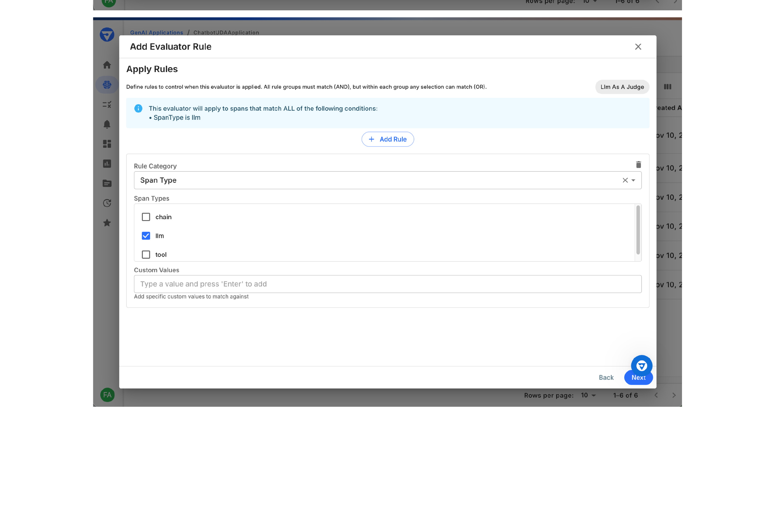Delete the rule using the trash icon

(638, 164)
